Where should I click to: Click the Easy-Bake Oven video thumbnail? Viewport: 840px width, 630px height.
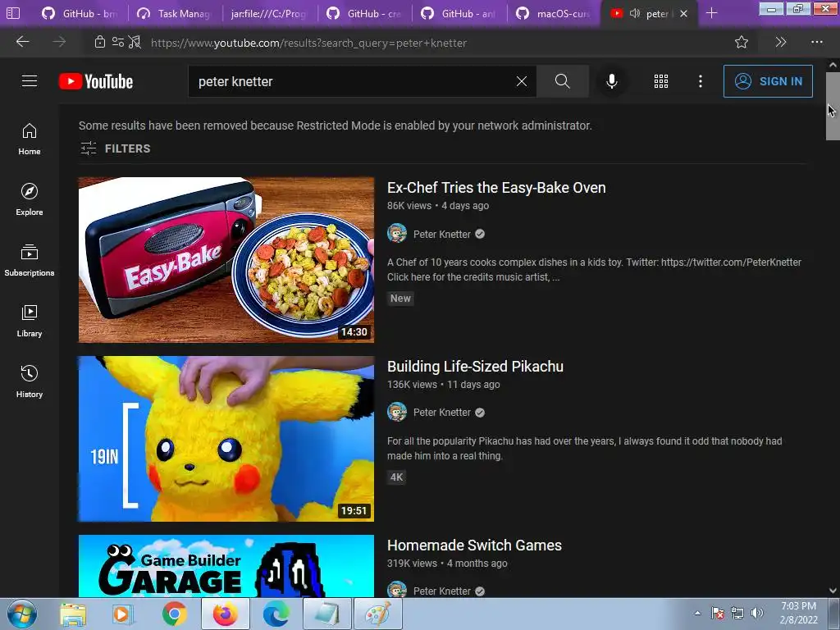click(x=226, y=260)
